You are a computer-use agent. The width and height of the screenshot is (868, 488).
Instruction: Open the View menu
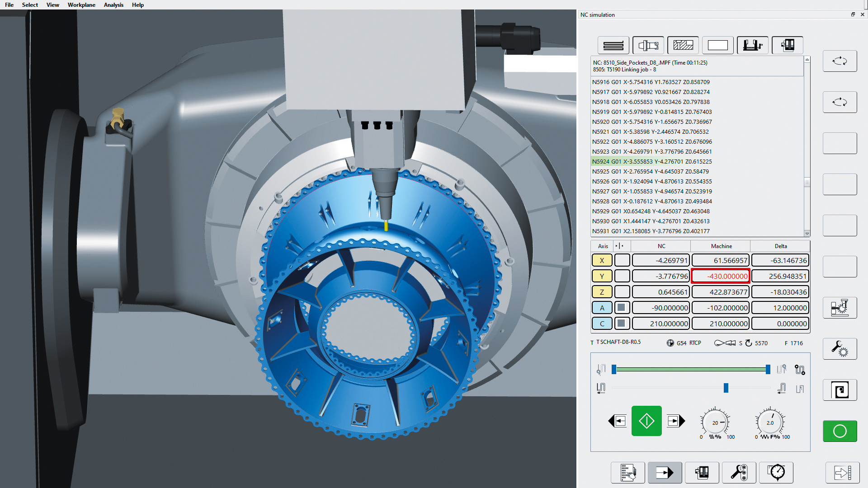point(52,5)
